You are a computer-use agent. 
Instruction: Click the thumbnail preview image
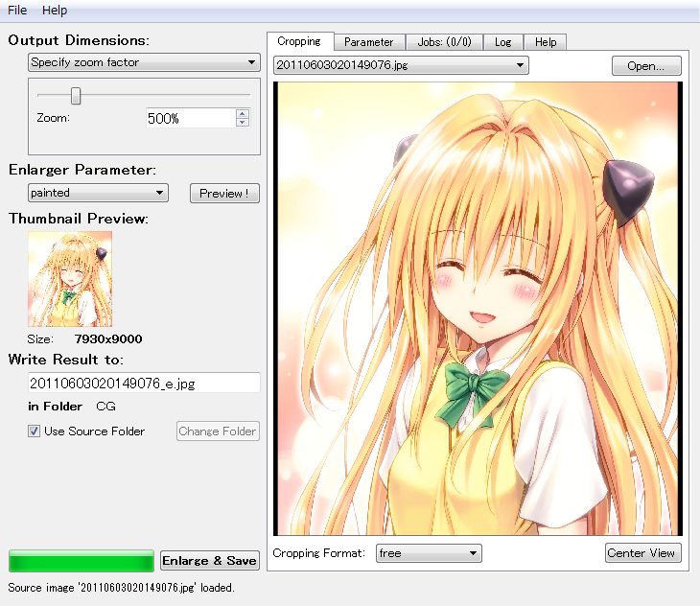tap(70, 279)
